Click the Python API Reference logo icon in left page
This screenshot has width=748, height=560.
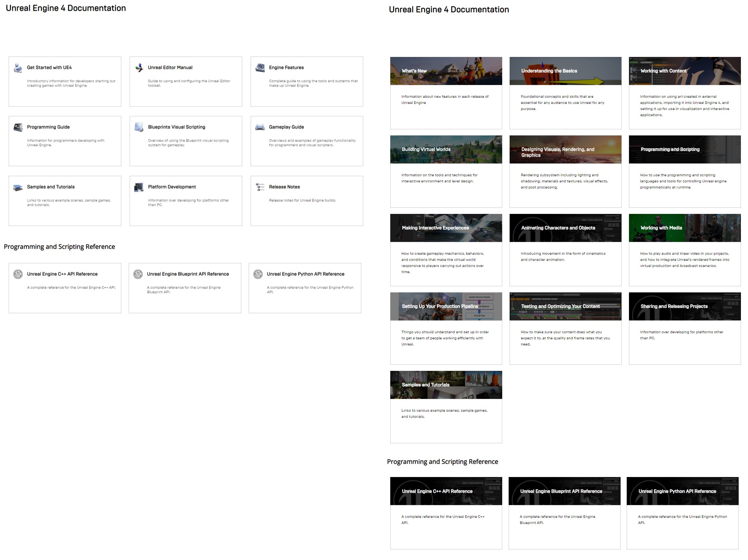pos(258,274)
